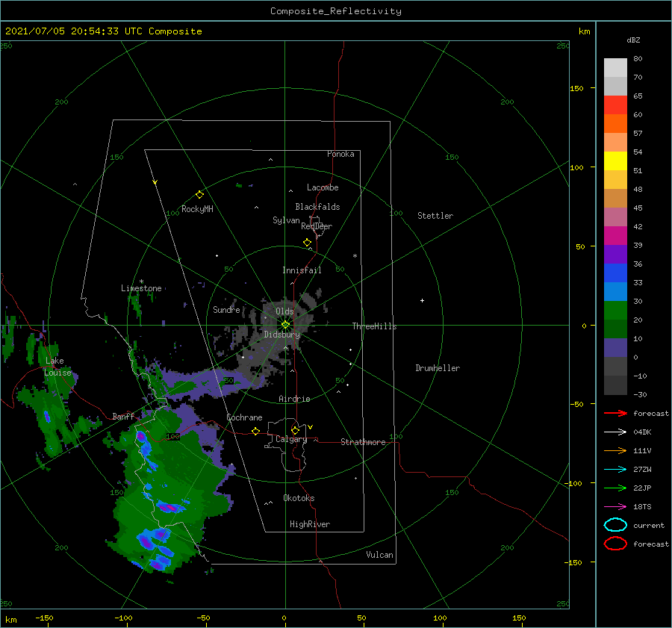Screen dimensions: 672x628
Task: Click the cyan 'current' ellipse icon
Action: pos(615,525)
